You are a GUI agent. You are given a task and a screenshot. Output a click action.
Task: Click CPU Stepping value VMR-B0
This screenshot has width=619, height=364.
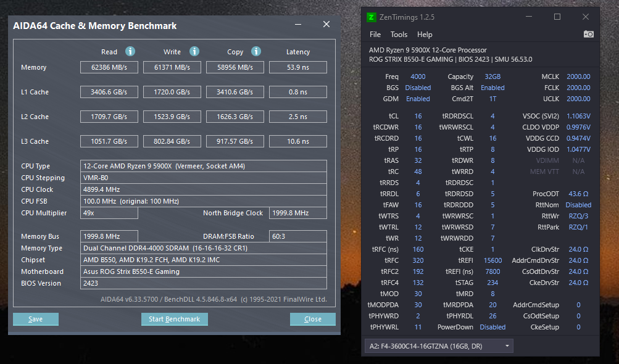203,178
